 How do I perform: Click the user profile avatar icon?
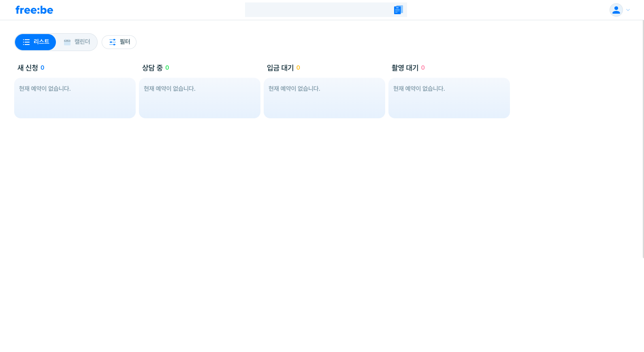(616, 10)
